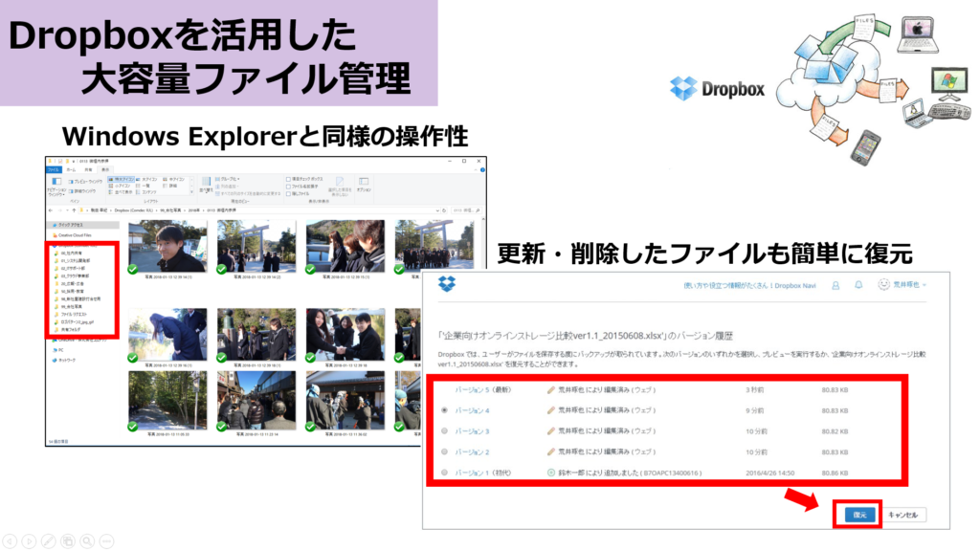Select the バージョン 1 (初代) radio button
This screenshot has height=551, width=980.
pyautogui.click(x=444, y=473)
